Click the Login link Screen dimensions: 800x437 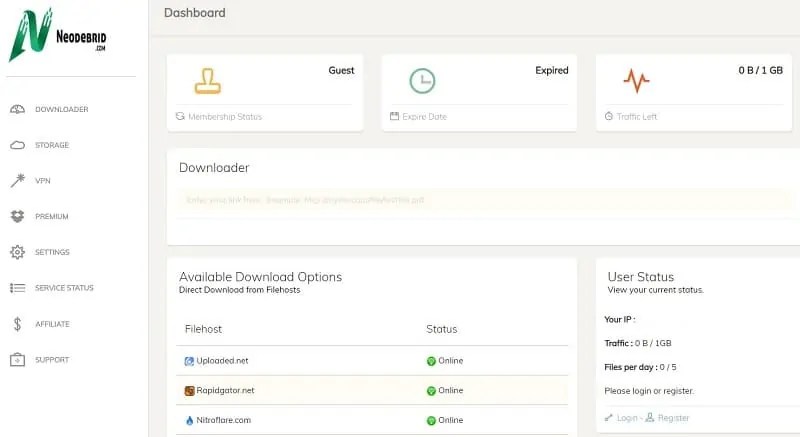click(628, 417)
